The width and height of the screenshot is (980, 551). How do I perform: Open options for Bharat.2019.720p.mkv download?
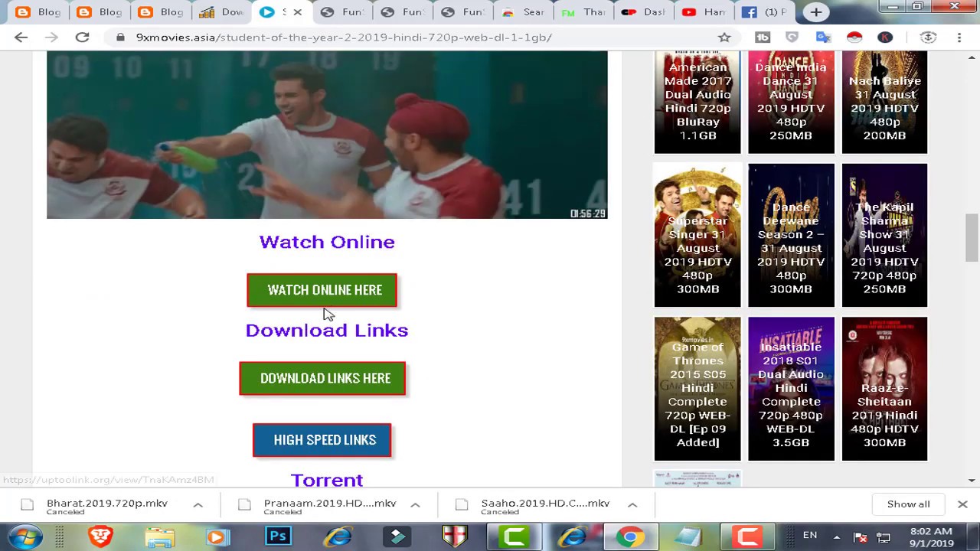[198, 504]
